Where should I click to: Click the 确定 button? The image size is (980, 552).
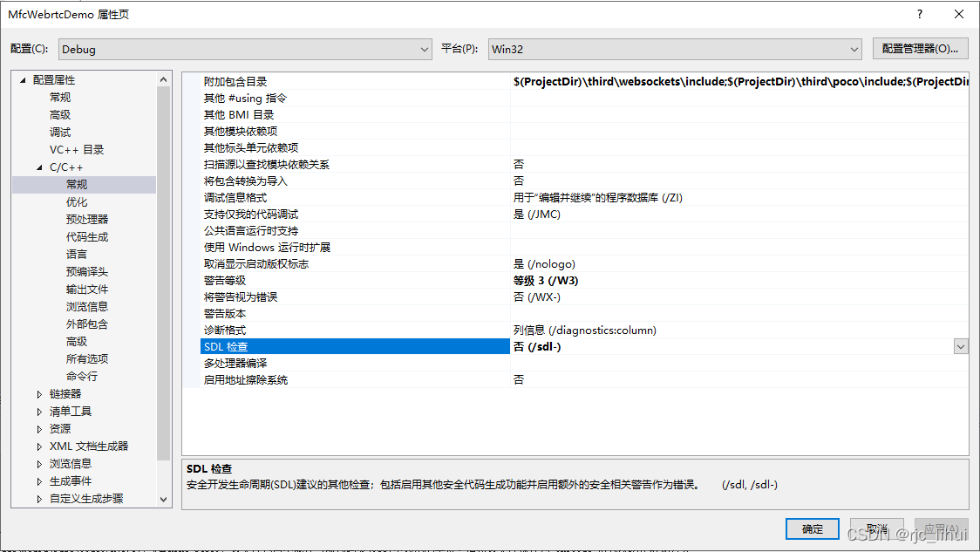pyautogui.click(x=812, y=528)
